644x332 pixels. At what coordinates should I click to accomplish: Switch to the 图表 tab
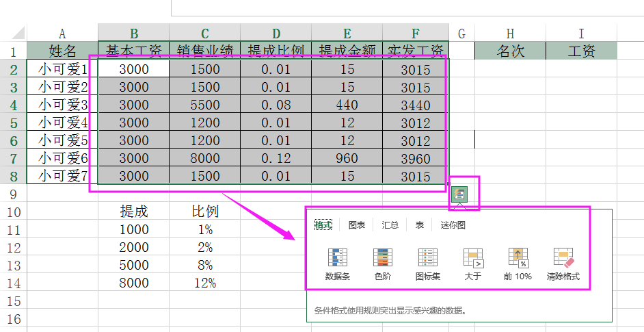356,225
